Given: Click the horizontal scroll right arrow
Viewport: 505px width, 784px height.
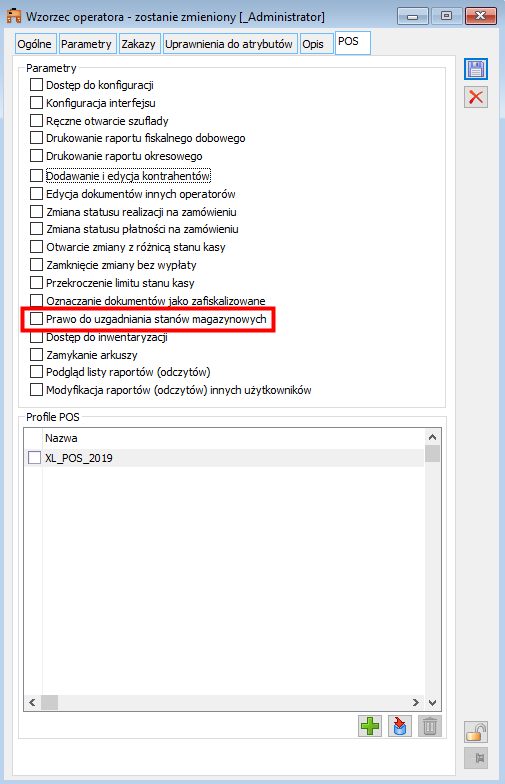Looking at the screenshot, I should [416, 702].
